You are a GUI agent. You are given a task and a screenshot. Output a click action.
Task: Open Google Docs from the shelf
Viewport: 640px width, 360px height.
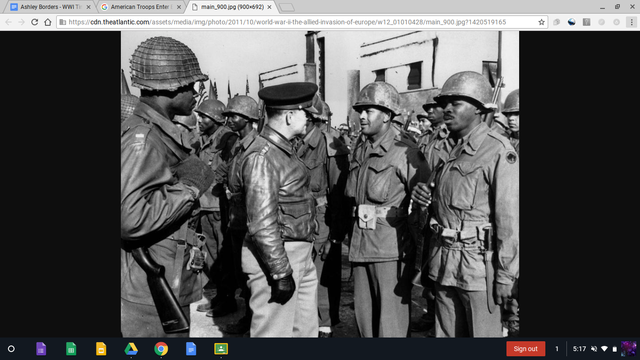[191, 349]
